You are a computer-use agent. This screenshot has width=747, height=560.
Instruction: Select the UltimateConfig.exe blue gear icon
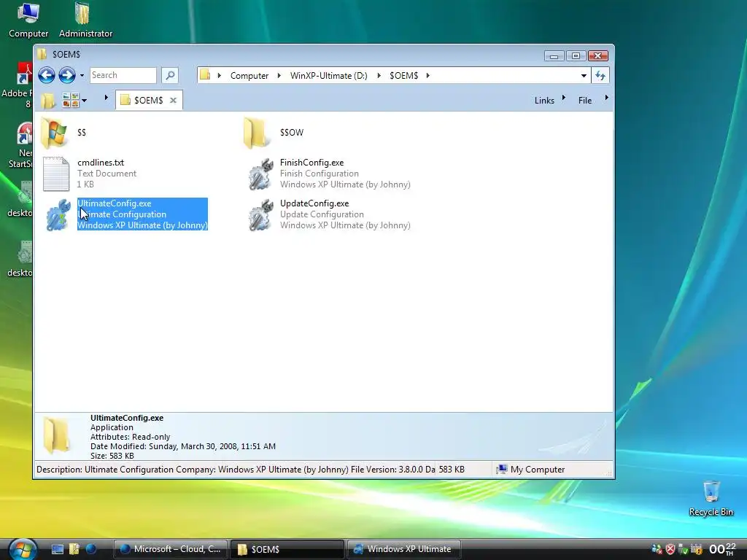click(x=58, y=215)
